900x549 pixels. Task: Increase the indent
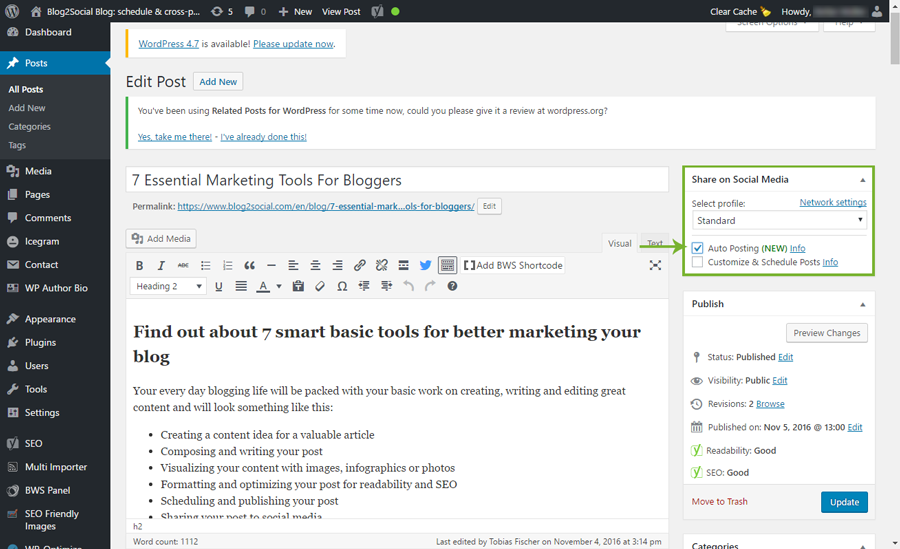point(386,286)
